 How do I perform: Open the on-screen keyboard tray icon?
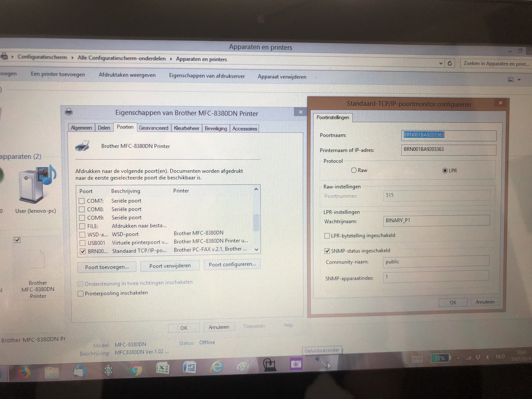tap(417, 359)
